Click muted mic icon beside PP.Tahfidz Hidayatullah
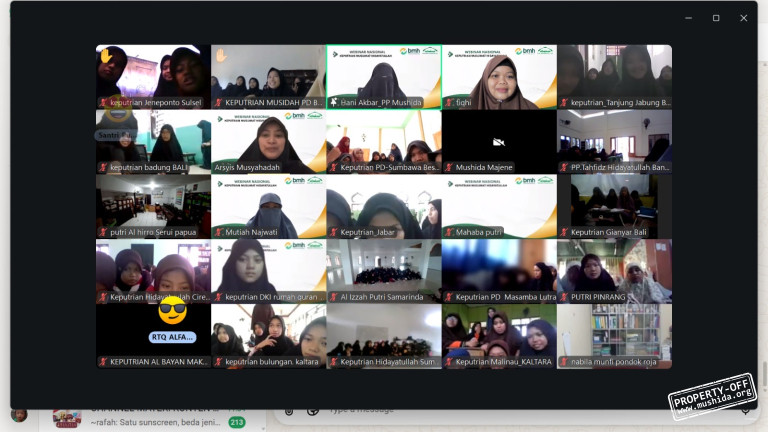 click(x=564, y=168)
